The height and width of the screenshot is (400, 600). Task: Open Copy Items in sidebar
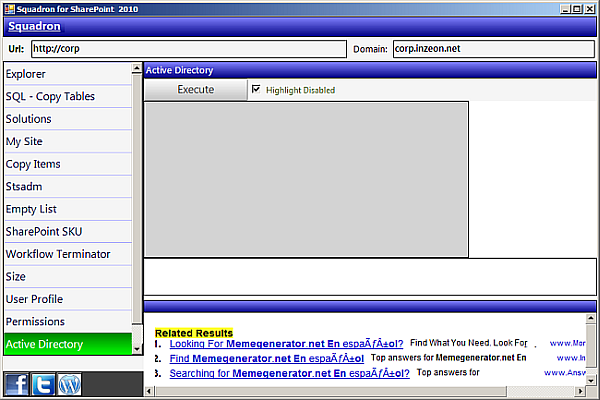[x=68, y=164]
